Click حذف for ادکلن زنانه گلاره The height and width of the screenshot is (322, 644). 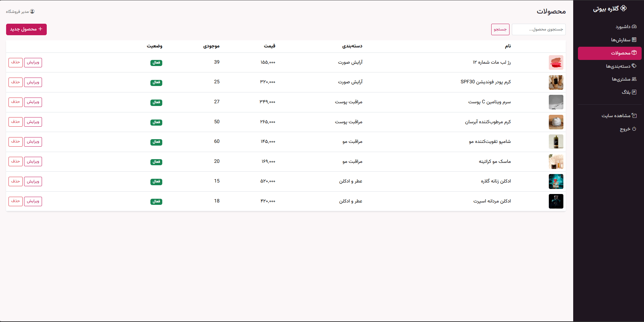[x=16, y=181]
